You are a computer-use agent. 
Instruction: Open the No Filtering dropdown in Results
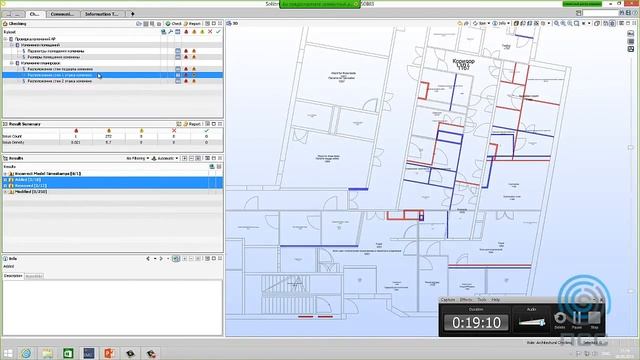(x=138, y=158)
